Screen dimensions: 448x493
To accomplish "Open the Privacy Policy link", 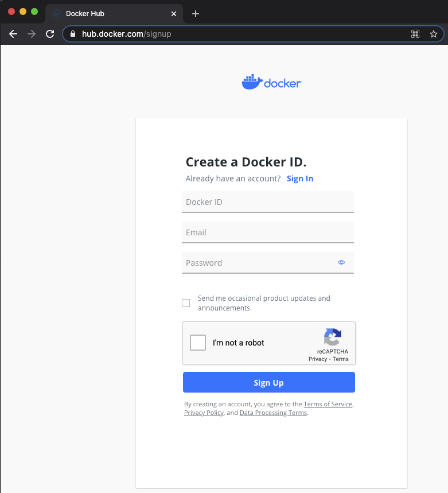I will coord(204,413).
